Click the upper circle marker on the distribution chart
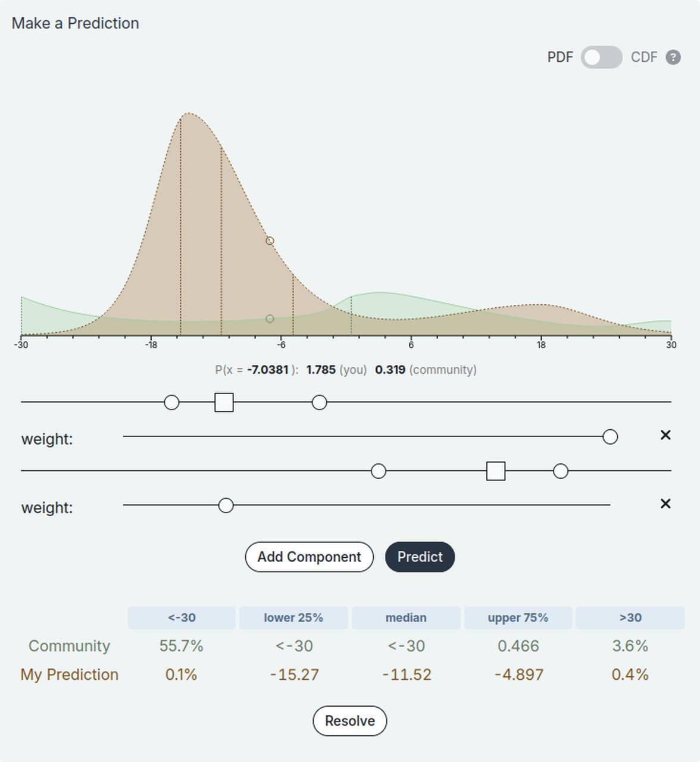 pos(270,241)
